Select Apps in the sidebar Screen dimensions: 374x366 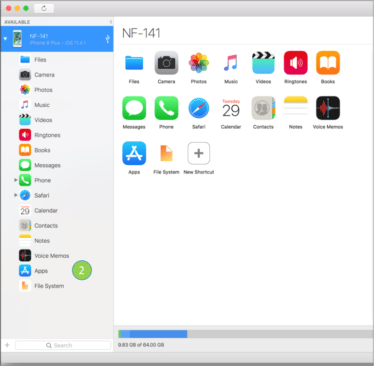57,271
